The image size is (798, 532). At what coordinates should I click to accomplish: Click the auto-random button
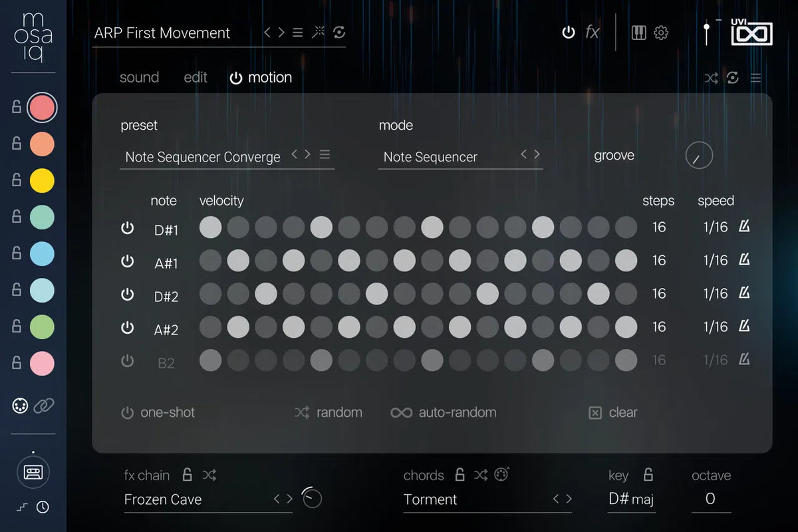444,412
